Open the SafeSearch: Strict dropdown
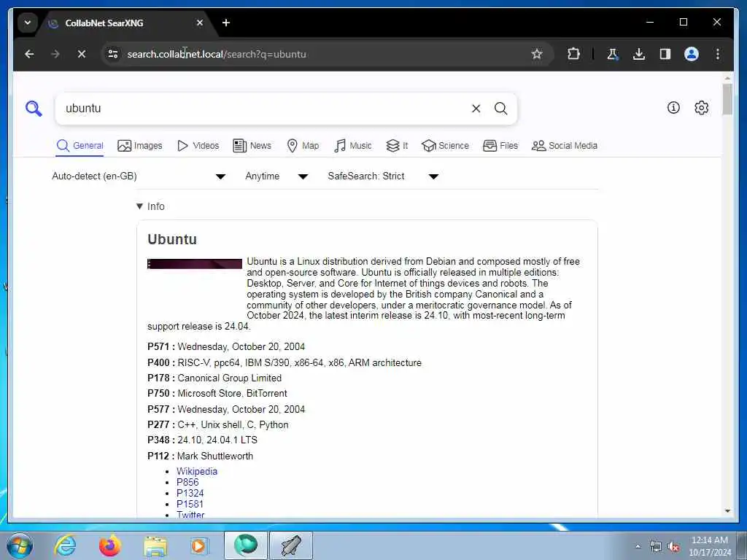 (383, 176)
